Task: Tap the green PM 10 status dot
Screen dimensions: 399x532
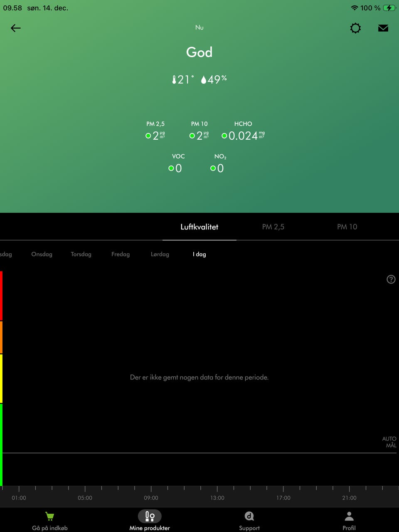Action: point(192,135)
